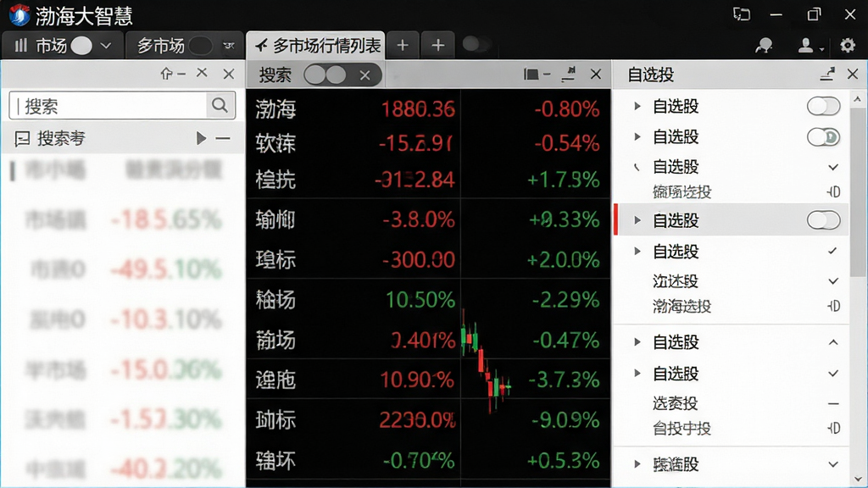Viewport: 868px width, 488px height.
Task: Click the magnifier search icon in search box
Action: click(220, 104)
